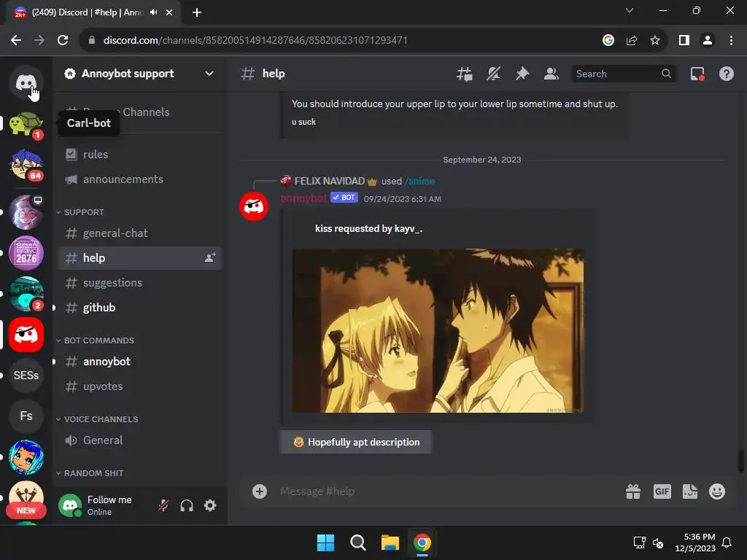Open the purple 2876 server icon
This screenshot has height=560, width=747.
pyautogui.click(x=26, y=253)
